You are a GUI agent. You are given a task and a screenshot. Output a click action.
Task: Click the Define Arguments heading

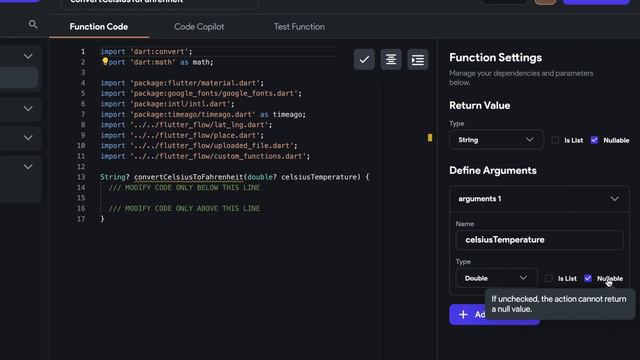[x=493, y=171]
